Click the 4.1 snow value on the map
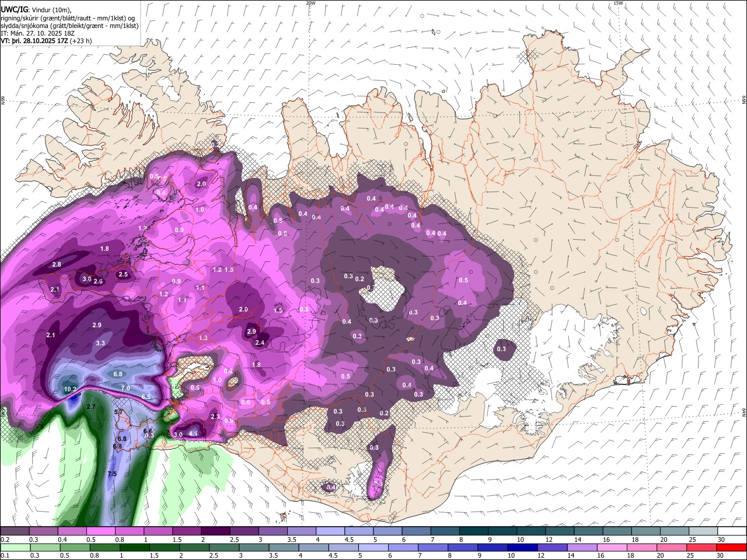The image size is (747, 560). coord(193,433)
